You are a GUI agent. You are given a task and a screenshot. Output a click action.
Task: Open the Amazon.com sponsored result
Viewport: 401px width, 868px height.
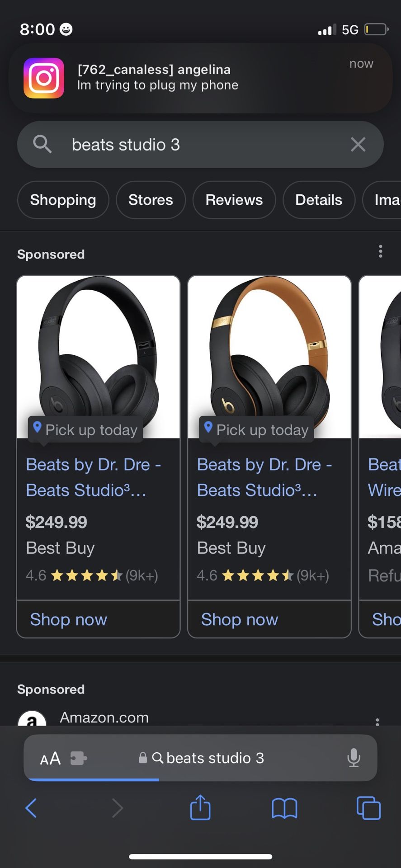tap(104, 717)
